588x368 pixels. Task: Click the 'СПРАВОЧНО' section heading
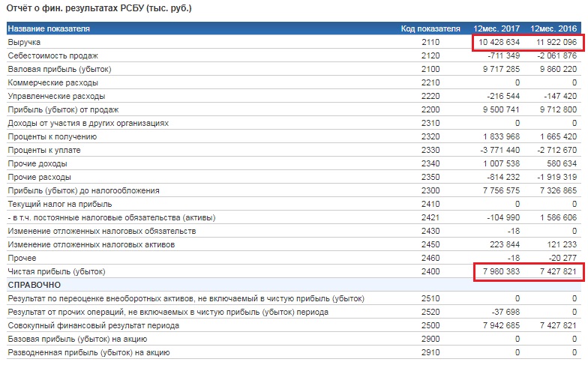34,286
